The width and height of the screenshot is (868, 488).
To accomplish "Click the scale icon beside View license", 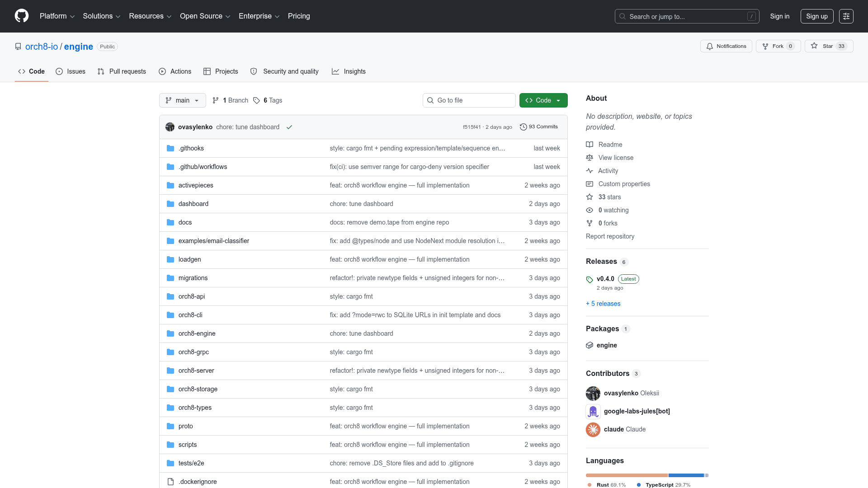I will click(590, 158).
